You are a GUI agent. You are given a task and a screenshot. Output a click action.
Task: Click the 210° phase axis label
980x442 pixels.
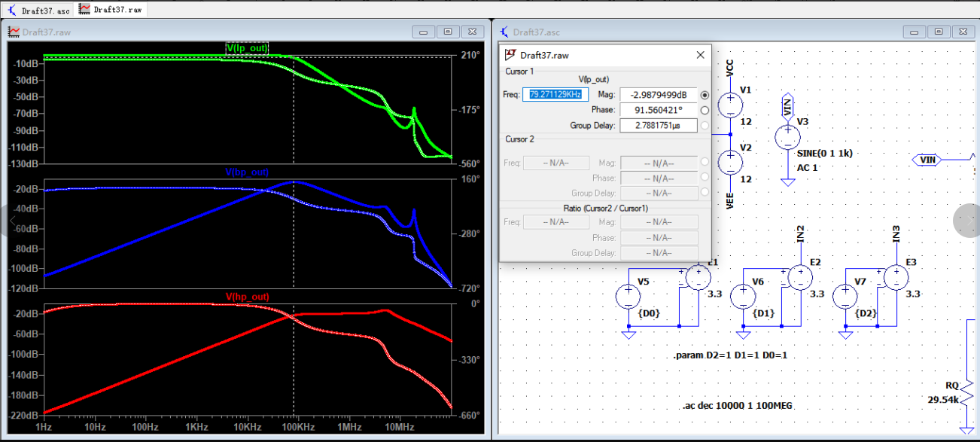pyautogui.click(x=470, y=55)
